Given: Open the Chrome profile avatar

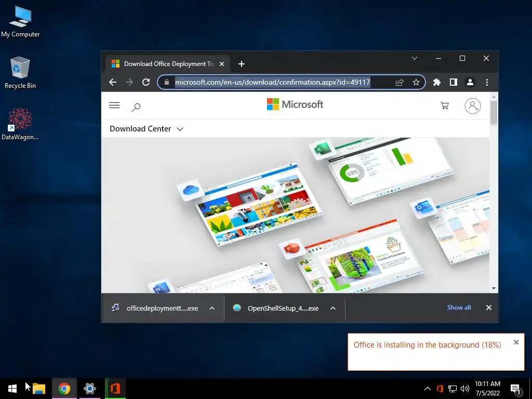Looking at the screenshot, I should 470,82.
